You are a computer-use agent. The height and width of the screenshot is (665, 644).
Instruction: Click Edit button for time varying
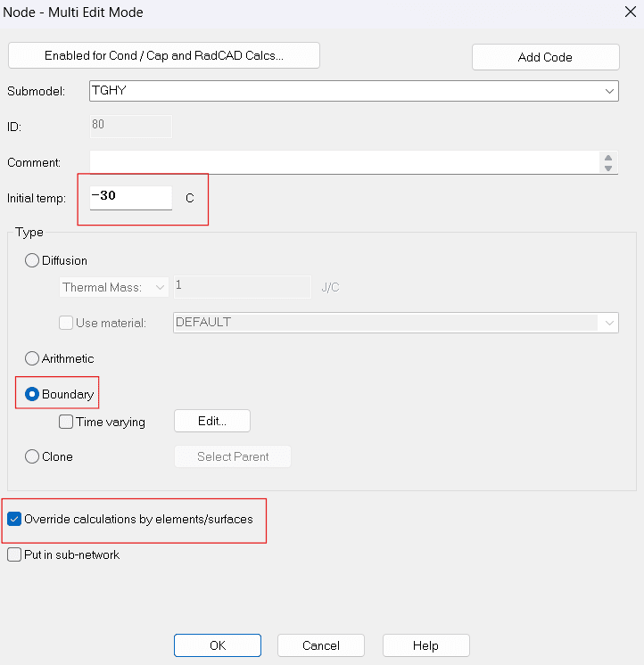(211, 421)
